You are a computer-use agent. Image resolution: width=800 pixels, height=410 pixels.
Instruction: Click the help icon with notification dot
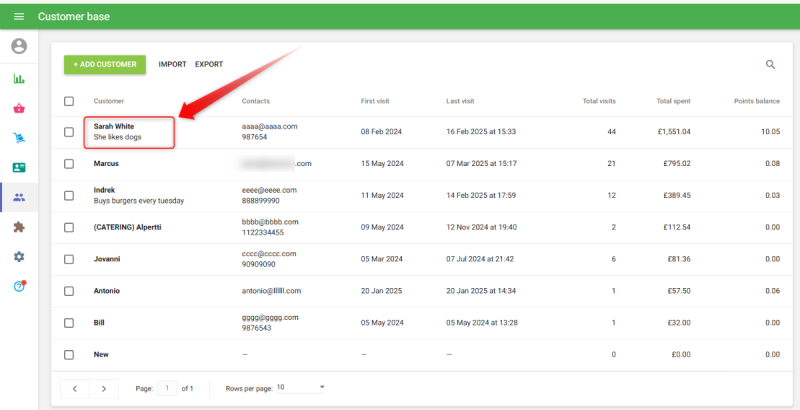19,287
